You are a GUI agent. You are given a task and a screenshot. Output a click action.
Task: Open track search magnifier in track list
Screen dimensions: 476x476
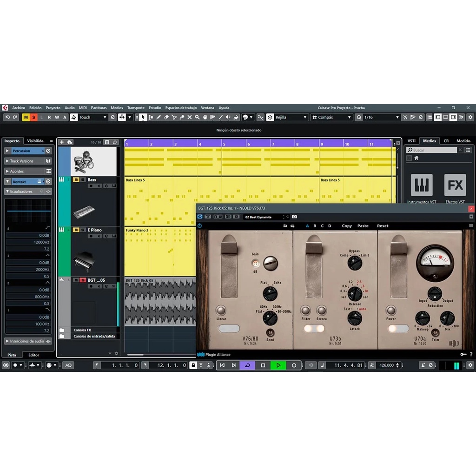(x=115, y=142)
